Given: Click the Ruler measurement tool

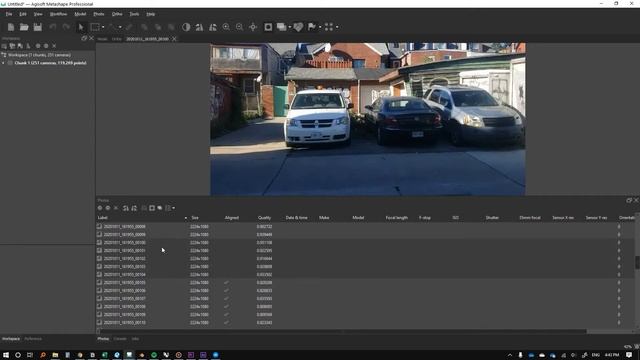Looking at the screenshot, I should click(x=129, y=27).
